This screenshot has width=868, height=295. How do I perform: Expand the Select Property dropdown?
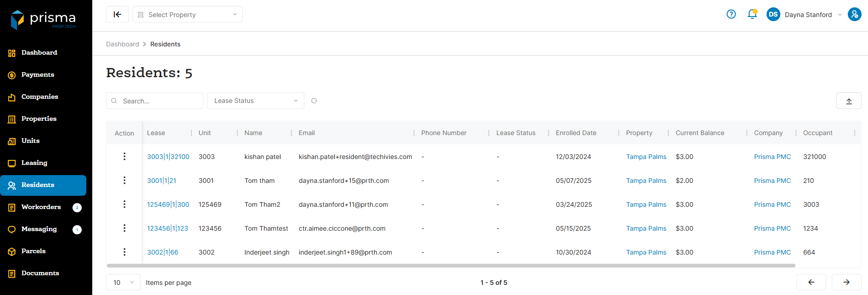(x=187, y=15)
